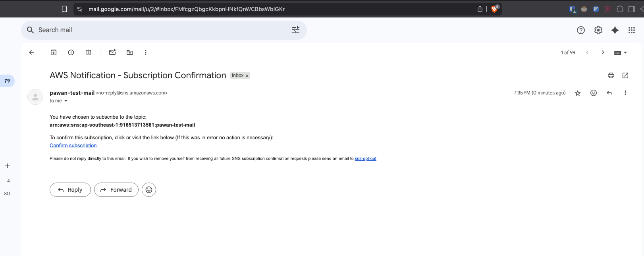Open the input tools keyboard dropdown
The height and width of the screenshot is (256, 644).
pyautogui.click(x=621, y=53)
